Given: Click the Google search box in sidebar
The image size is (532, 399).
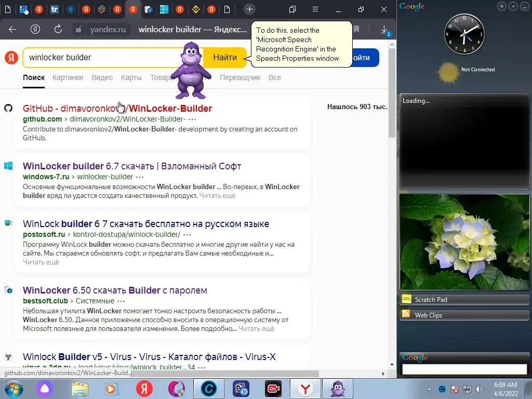Looking at the screenshot, I should (464, 369).
